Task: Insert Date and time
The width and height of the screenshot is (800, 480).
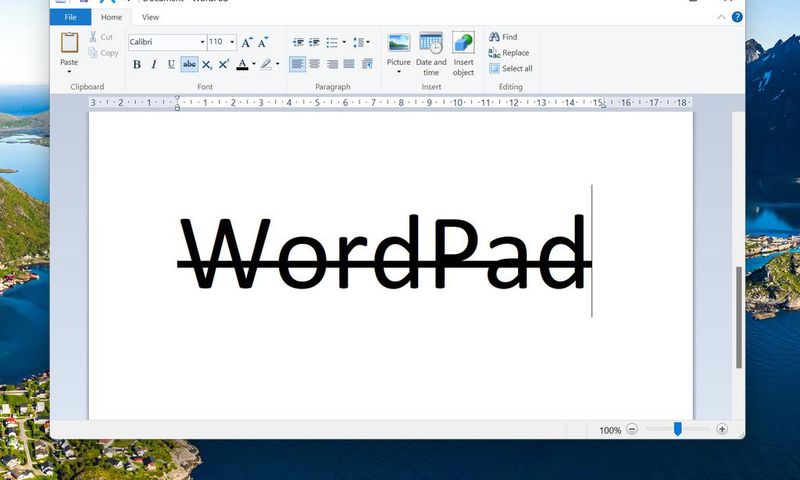Action: tap(431, 53)
